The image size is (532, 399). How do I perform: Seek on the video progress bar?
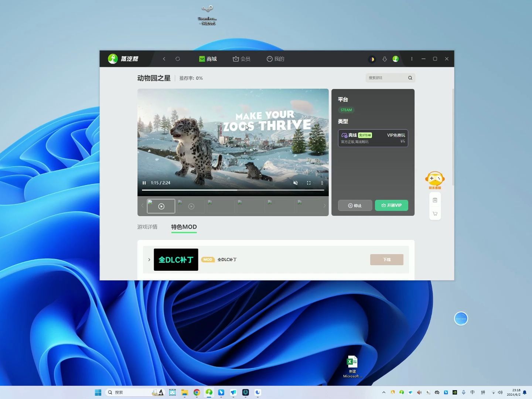coord(233,190)
